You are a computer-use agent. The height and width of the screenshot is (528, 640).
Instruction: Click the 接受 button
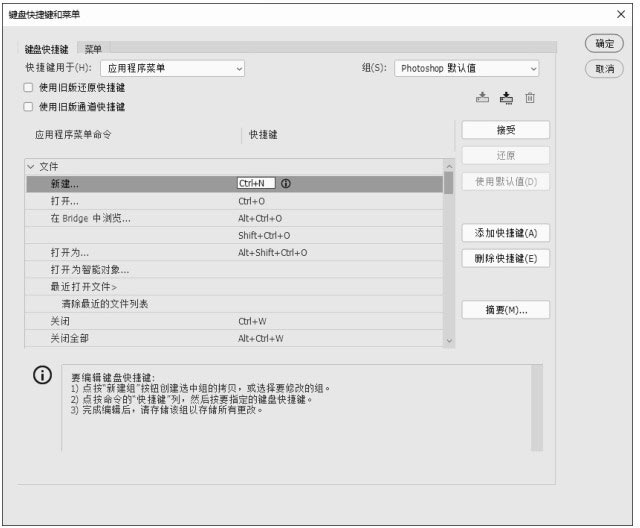505,130
